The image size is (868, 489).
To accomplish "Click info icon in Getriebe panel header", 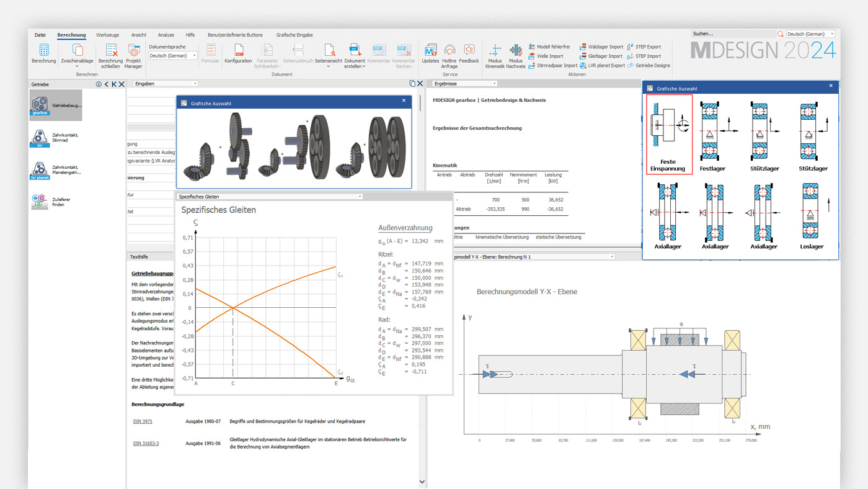I will point(99,84).
